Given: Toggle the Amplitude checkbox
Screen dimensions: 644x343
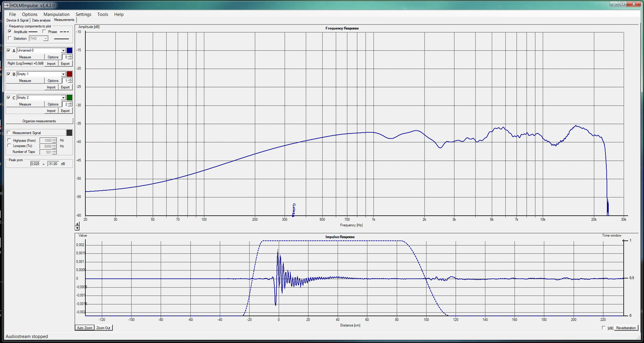Looking at the screenshot, I should (10, 32).
